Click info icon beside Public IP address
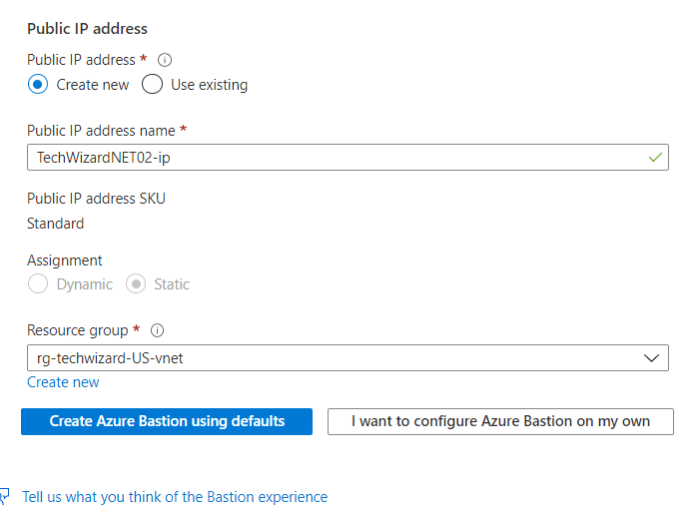The image size is (700, 519). (x=165, y=60)
